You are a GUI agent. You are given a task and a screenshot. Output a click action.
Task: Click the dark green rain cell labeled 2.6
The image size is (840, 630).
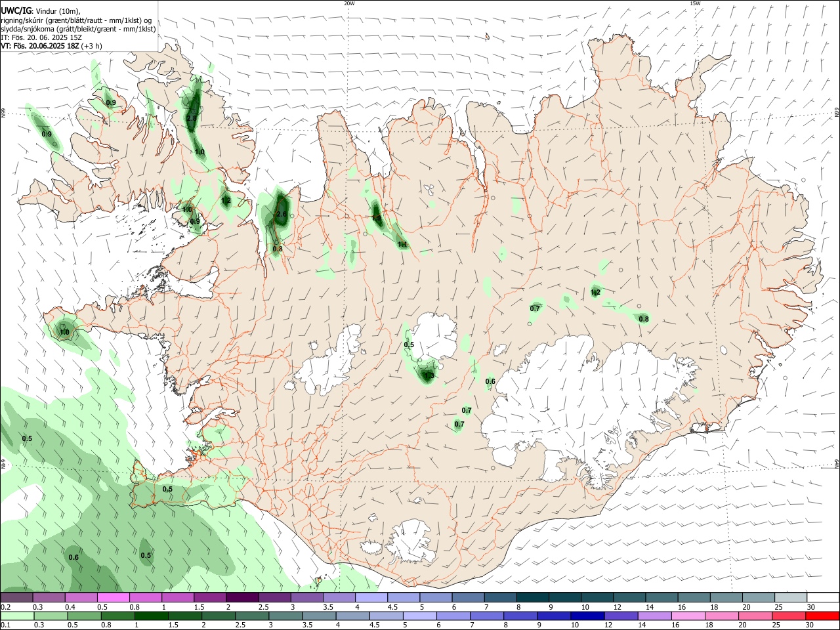tap(282, 209)
